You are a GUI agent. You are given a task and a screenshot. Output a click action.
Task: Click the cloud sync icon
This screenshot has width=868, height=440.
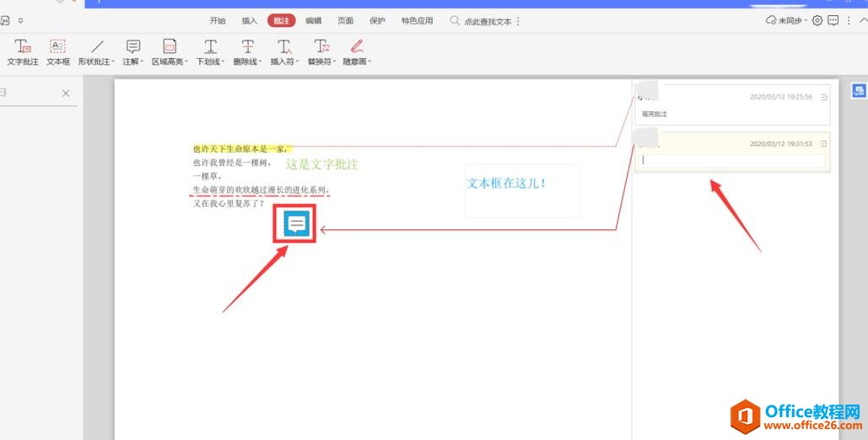pos(771,20)
